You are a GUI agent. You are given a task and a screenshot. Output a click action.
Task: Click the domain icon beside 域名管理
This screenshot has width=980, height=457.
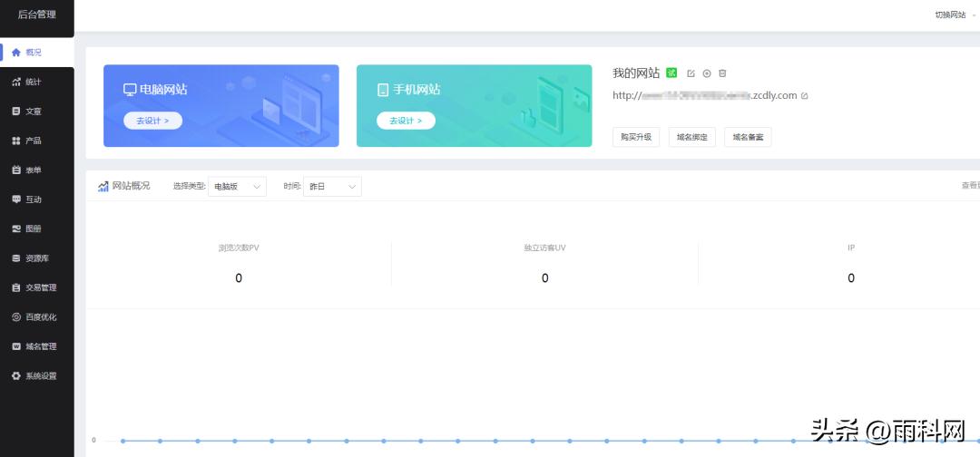click(x=16, y=345)
